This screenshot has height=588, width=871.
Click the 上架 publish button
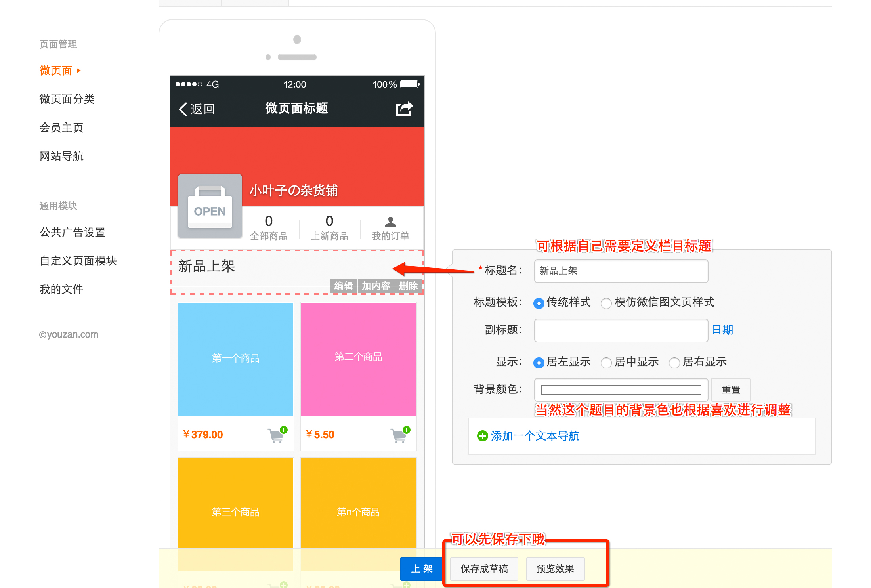point(422,569)
